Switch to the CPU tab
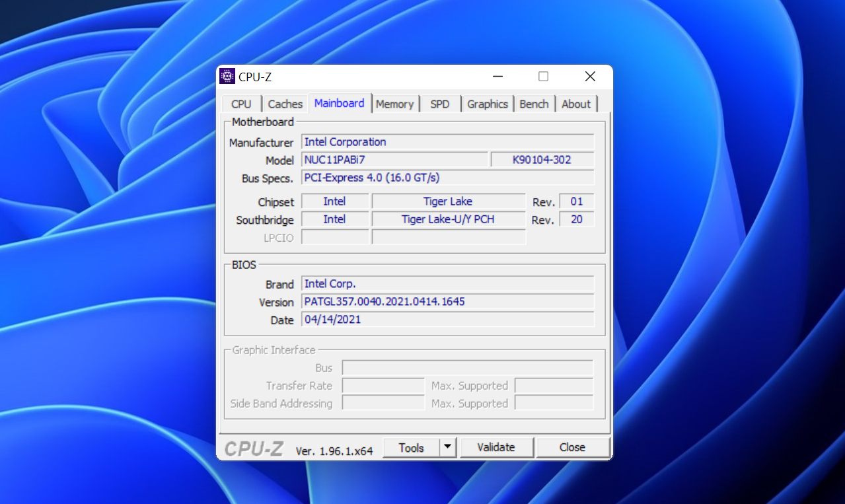Screen dimensions: 845x504 241,104
